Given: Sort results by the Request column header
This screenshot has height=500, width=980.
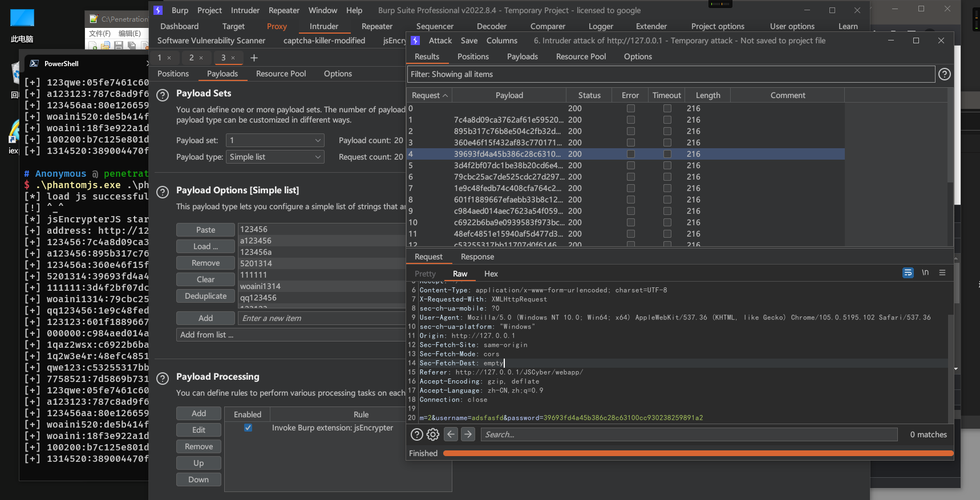Looking at the screenshot, I should (x=430, y=95).
